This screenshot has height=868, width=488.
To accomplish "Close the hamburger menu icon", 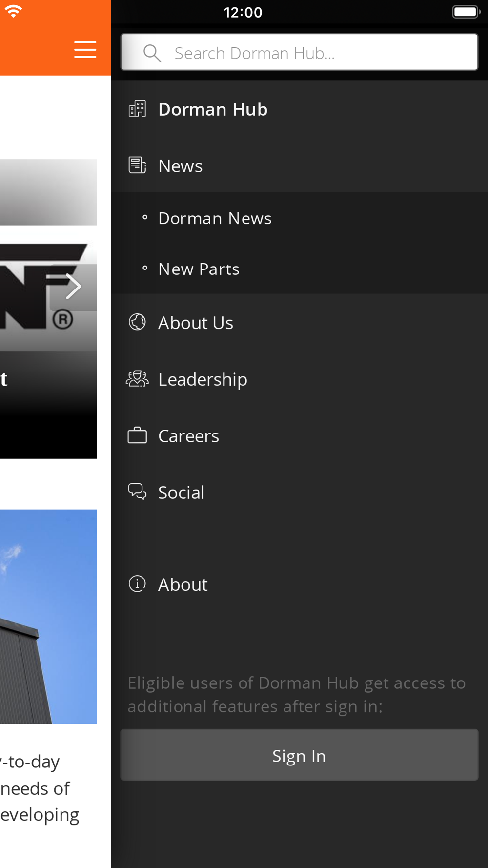I will (85, 50).
